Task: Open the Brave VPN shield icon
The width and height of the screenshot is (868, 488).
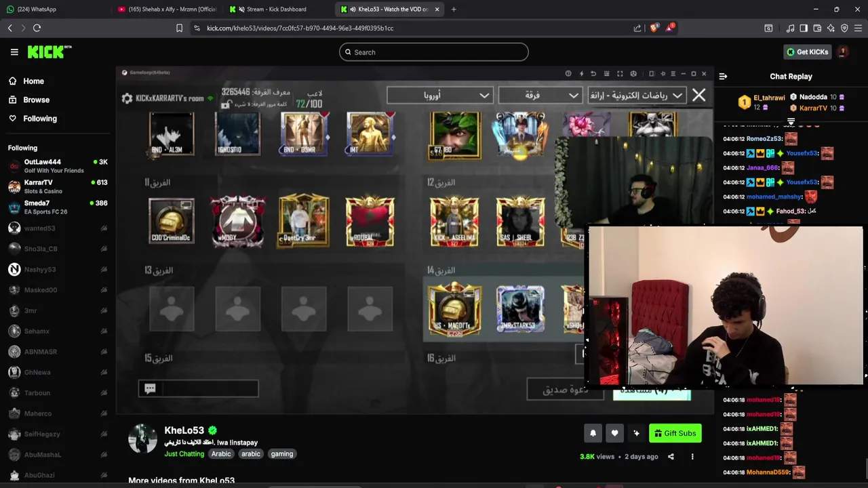Action: [844, 28]
